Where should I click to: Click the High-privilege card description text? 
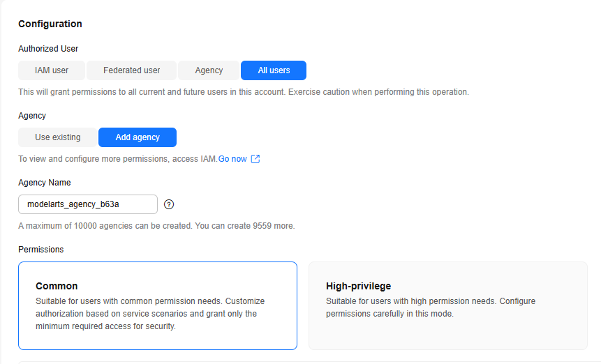point(431,308)
